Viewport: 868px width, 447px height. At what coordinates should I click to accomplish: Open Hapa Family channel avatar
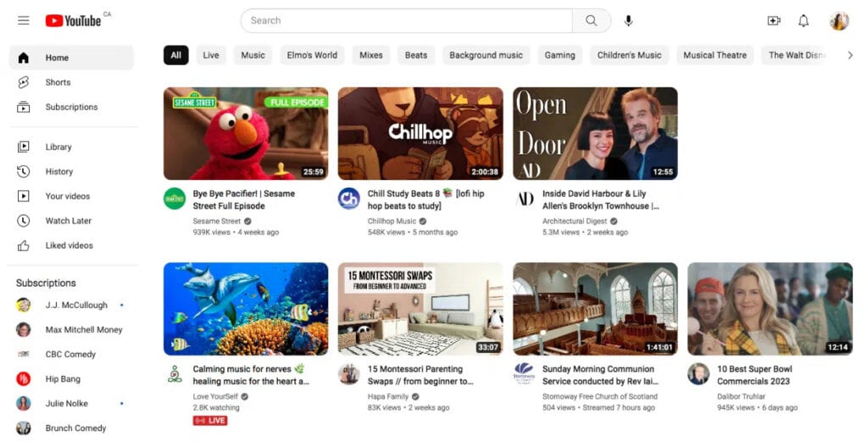[348, 374]
